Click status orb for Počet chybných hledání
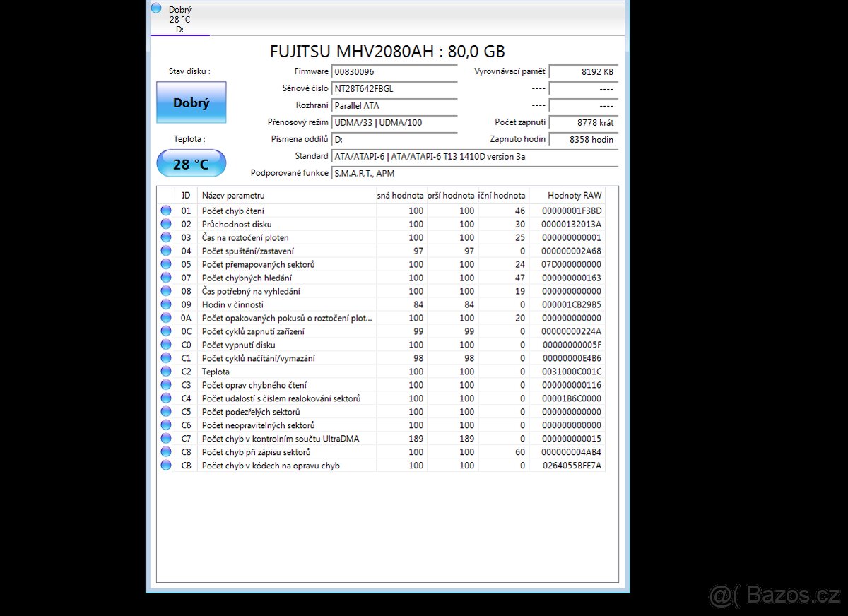 166,278
